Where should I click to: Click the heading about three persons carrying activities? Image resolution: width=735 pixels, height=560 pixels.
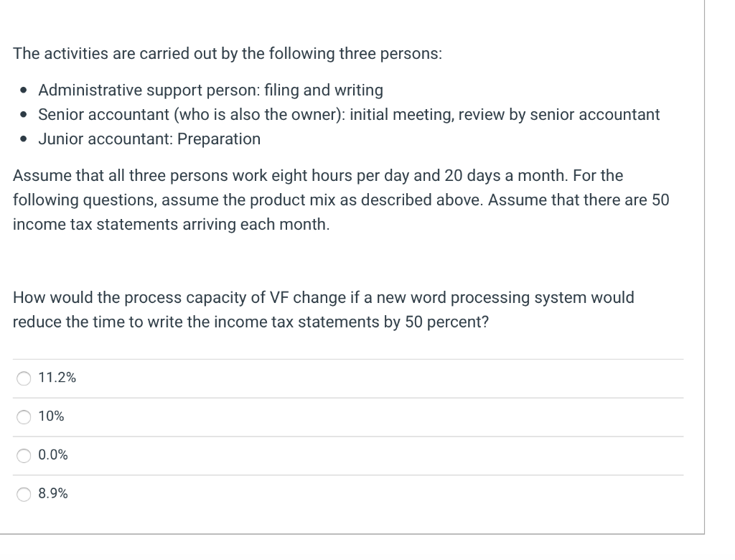pos(228,53)
